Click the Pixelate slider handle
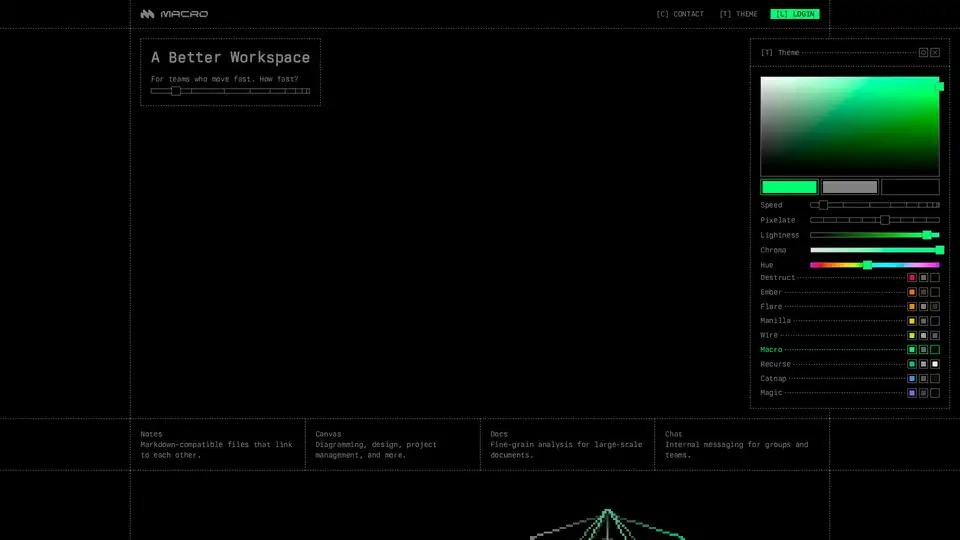This screenshot has width=960, height=540. pos(884,220)
